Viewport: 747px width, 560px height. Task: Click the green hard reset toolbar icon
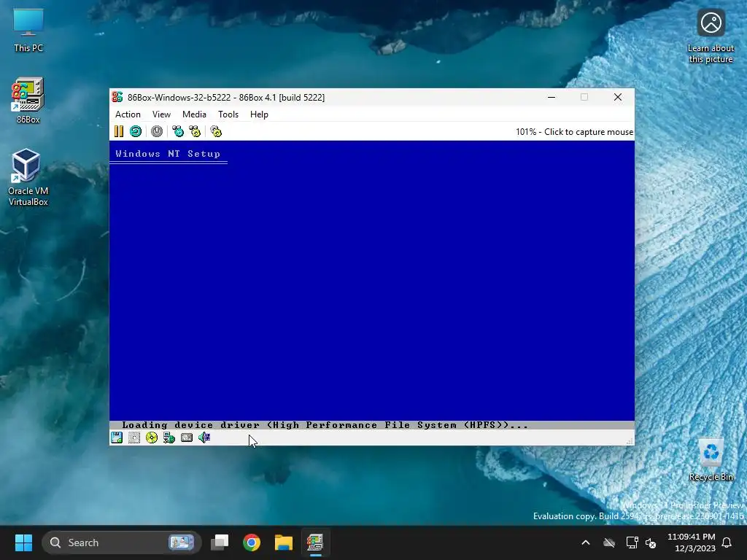[136, 131]
